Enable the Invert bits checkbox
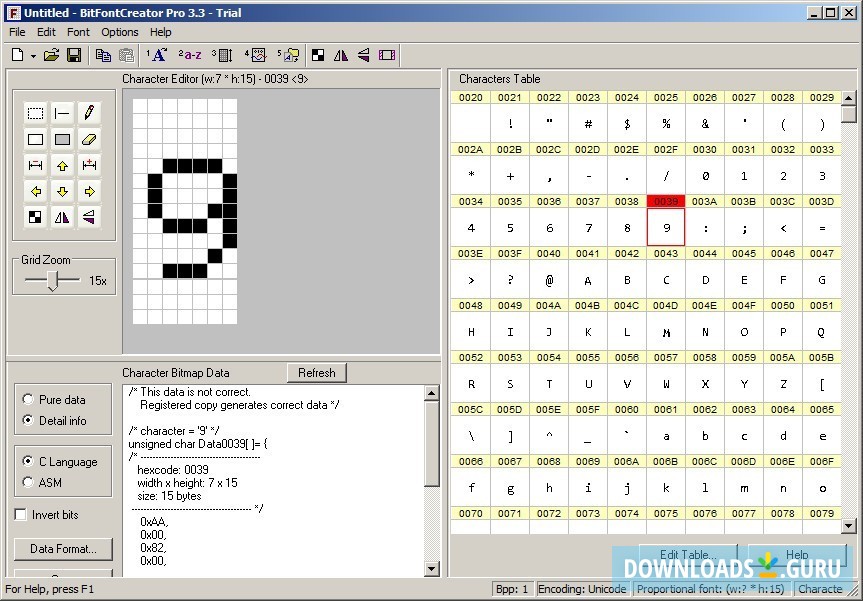 tap(21, 515)
